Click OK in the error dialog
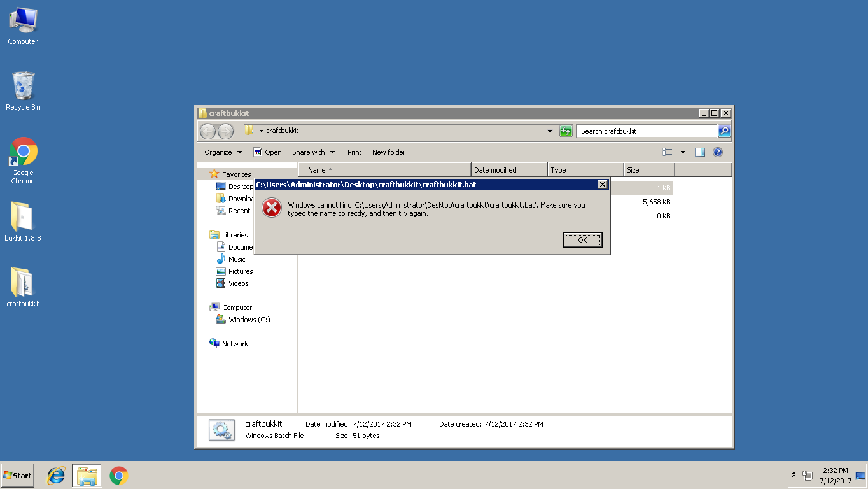 (x=582, y=240)
